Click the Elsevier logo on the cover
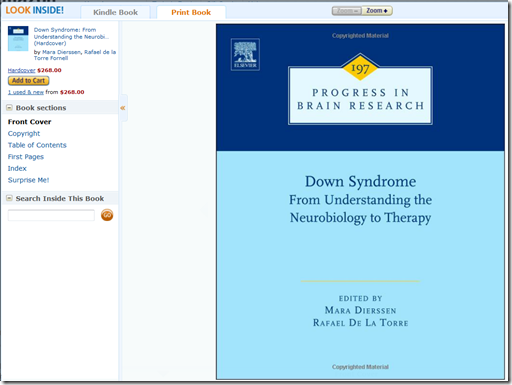 [x=245, y=54]
